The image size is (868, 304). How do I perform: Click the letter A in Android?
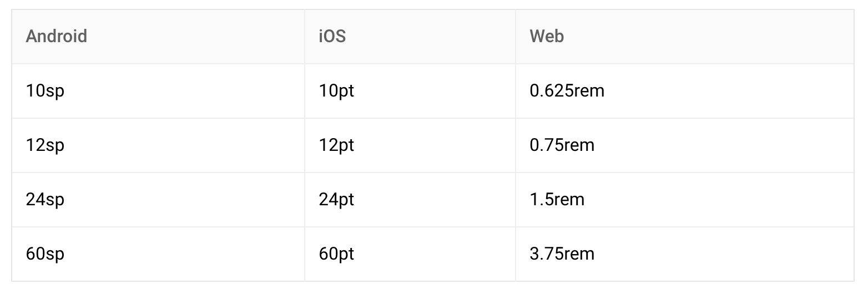click(31, 37)
